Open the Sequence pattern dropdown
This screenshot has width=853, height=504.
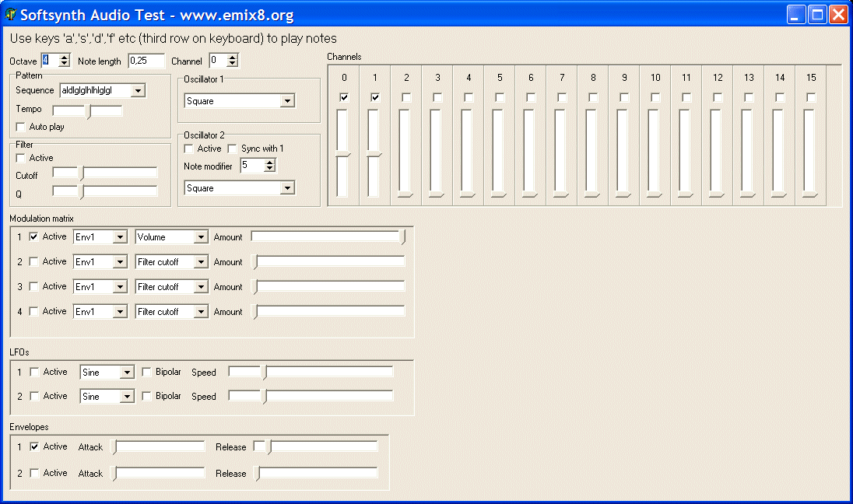click(139, 91)
